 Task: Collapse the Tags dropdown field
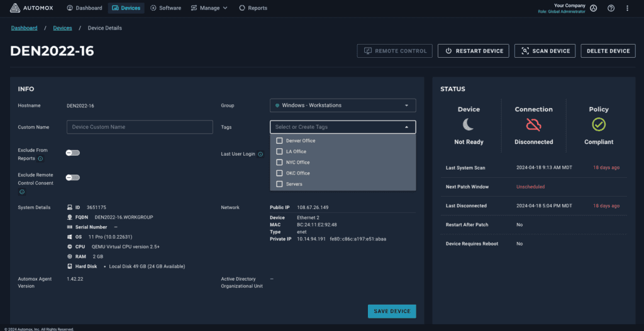click(x=343, y=127)
